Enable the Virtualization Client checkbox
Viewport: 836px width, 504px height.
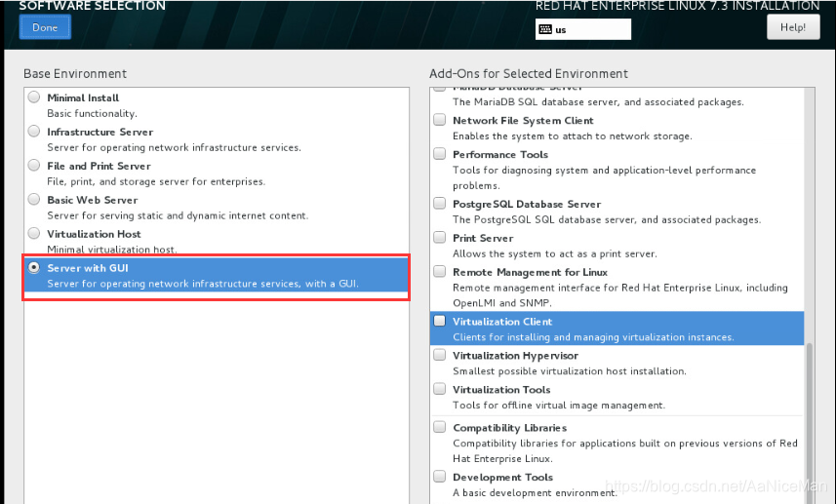click(x=439, y=321)
